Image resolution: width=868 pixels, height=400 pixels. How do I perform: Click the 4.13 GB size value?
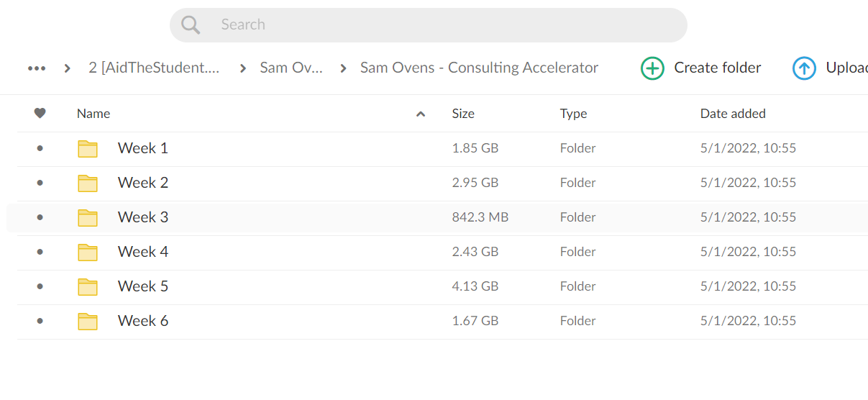(475, 286)
